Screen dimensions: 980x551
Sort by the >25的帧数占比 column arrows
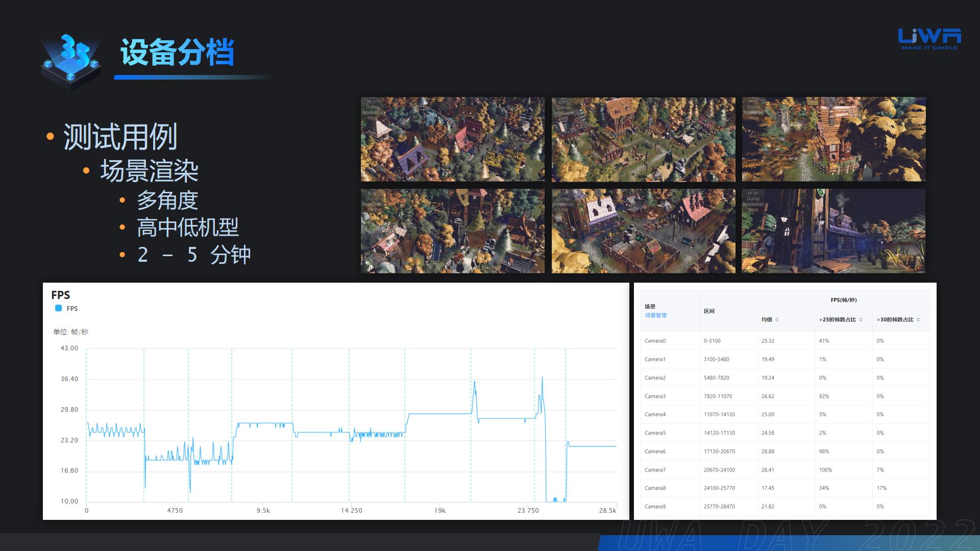tap(861, 320)
